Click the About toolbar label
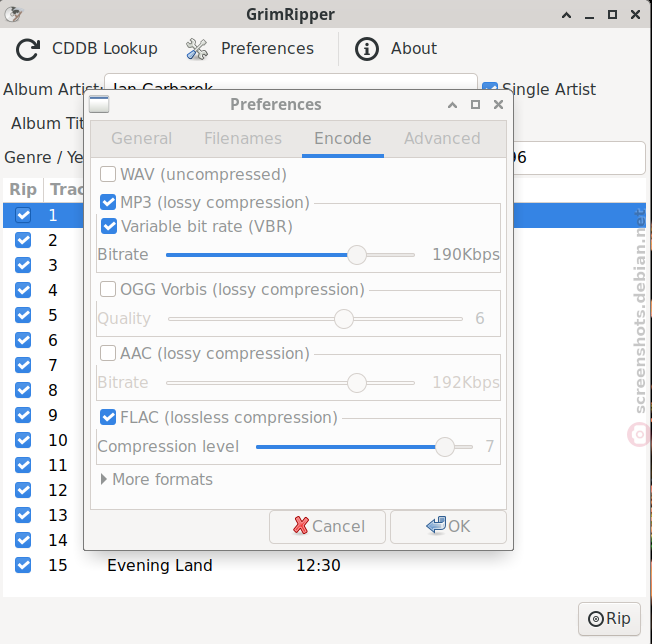 414,48
